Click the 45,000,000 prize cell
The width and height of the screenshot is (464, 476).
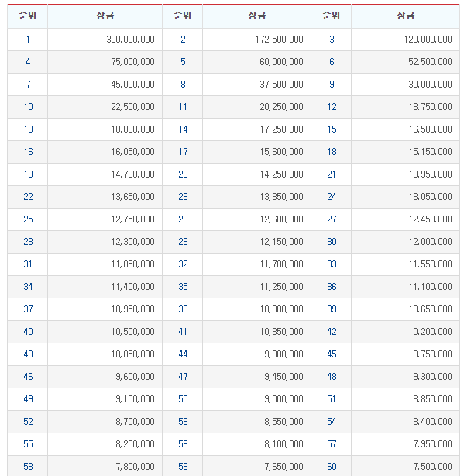(132, 85)
